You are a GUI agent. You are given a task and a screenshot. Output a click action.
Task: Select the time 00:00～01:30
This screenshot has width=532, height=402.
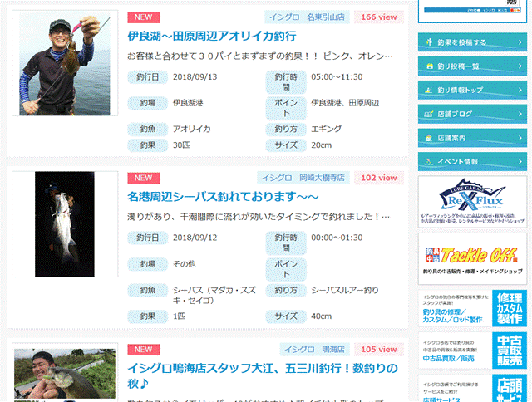[x=337, y=238]
